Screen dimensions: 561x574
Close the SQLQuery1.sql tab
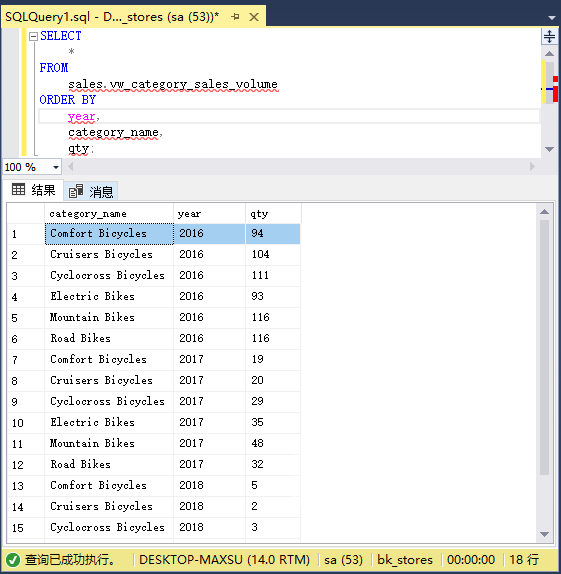point(254,17)
